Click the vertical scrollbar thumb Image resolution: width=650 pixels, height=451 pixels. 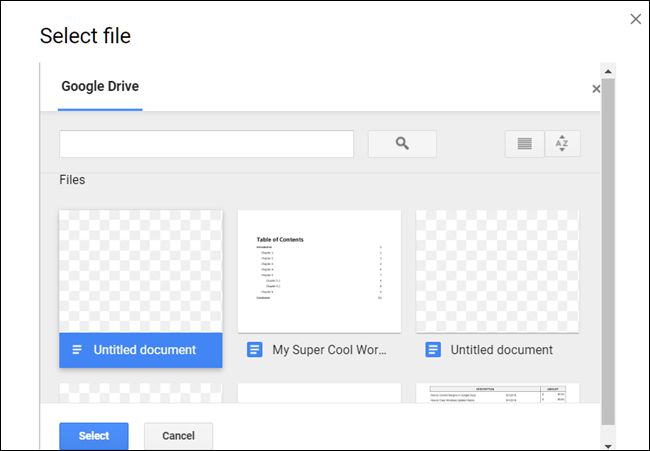pyautogui.click(x=608, y=252)
